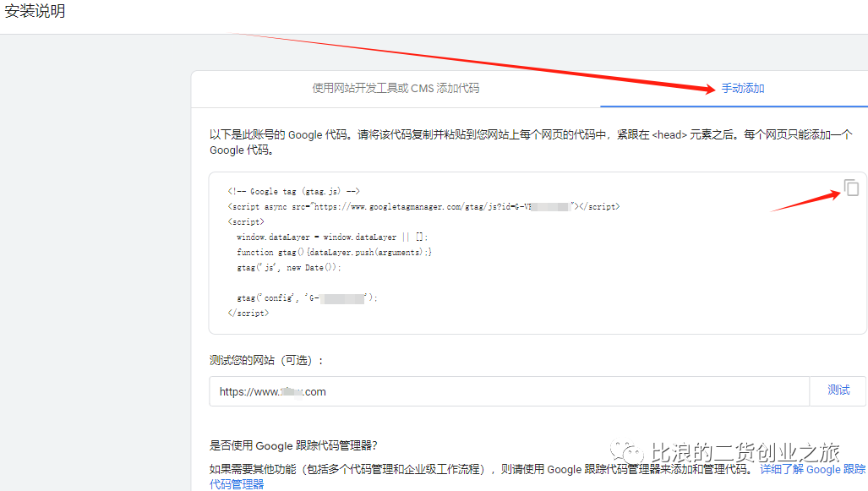Click the 以下是此账号的 Google 代码 paragraph
Viewport: 868px width, 491px height.
[531, 142]
